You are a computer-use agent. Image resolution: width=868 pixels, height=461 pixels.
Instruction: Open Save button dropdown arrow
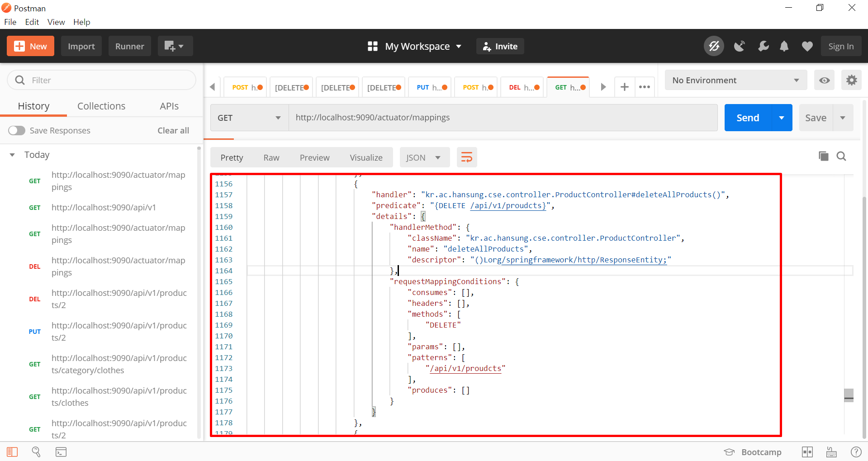(x=843, y=118)
